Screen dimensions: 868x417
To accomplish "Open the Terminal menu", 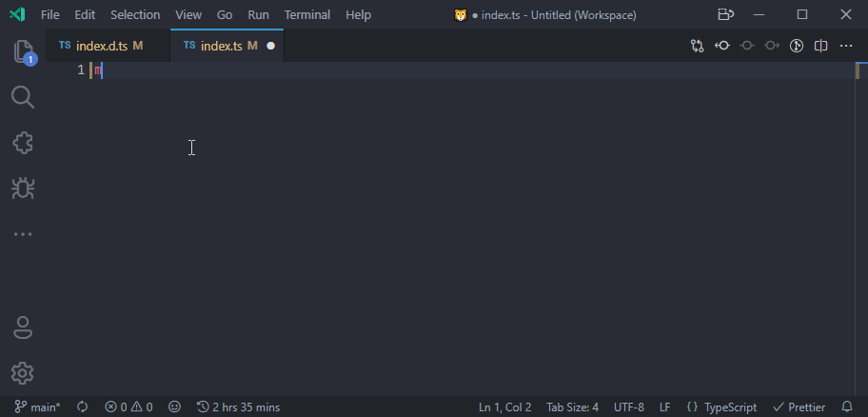I will point(307,15).
